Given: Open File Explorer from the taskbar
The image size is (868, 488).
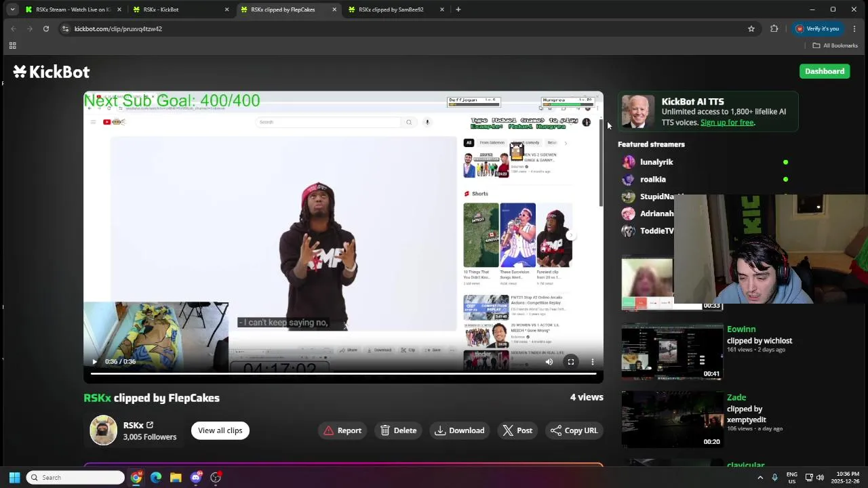Looking at the screenshot, I should [176, 477].
